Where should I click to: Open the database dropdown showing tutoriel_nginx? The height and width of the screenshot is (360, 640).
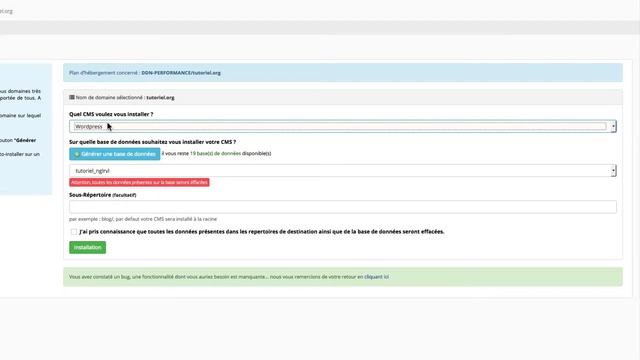(342, 171)
